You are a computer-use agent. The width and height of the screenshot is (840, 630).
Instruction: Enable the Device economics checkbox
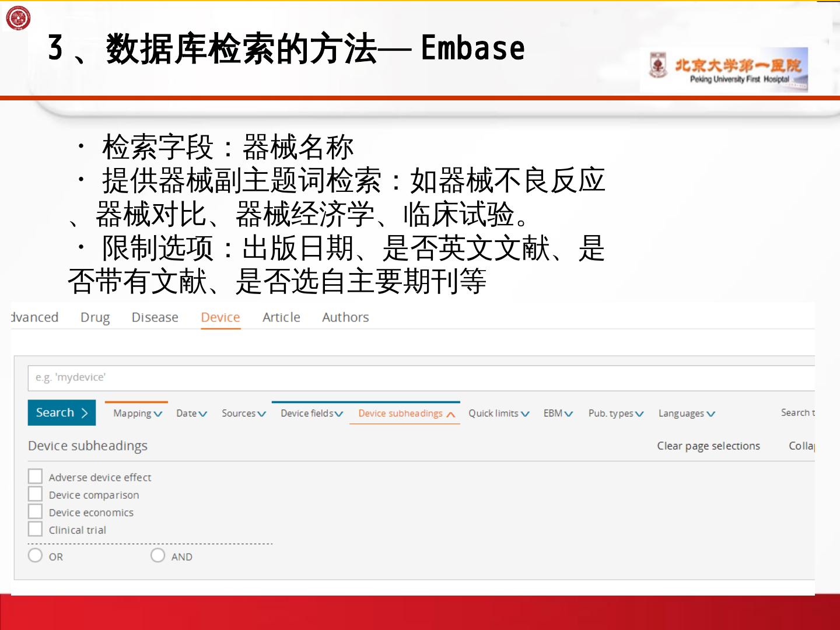(x=36, y=512)
